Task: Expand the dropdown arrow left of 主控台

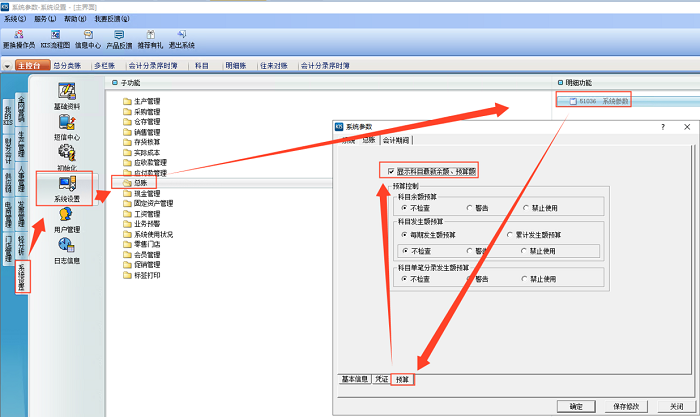Action: [8, 66]
